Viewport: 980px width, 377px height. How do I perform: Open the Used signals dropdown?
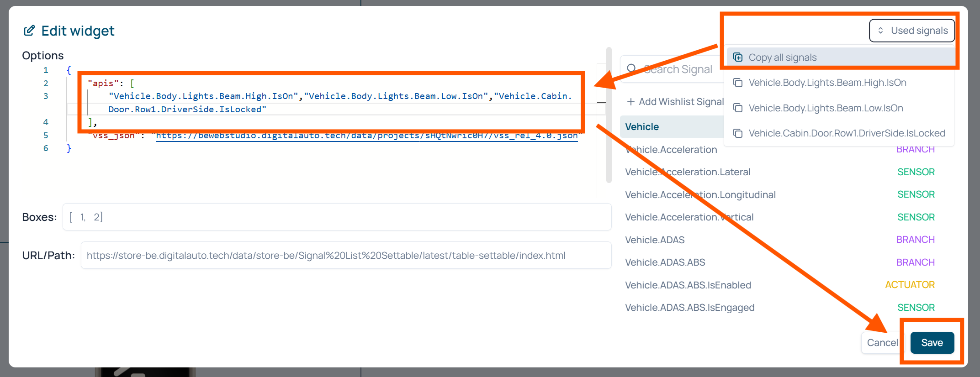pyautogui.click(x=911, y=31)
